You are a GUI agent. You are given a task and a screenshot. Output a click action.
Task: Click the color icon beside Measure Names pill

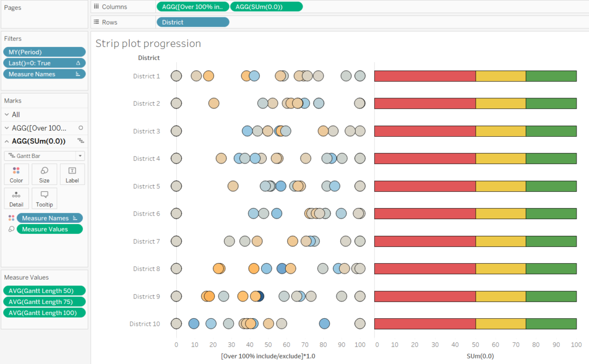click(x=10, y=217)
